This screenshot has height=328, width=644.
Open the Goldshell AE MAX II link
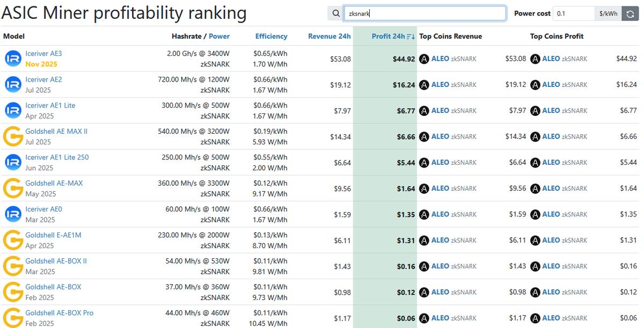[x=56, y=131]
